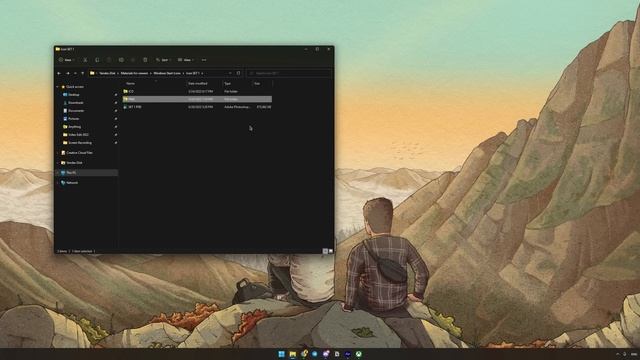Launch After Effects from the taskbar
Image resolution: width=640 pixels, height=360 pixels.
pyautogui.click(x=348, y=354)
